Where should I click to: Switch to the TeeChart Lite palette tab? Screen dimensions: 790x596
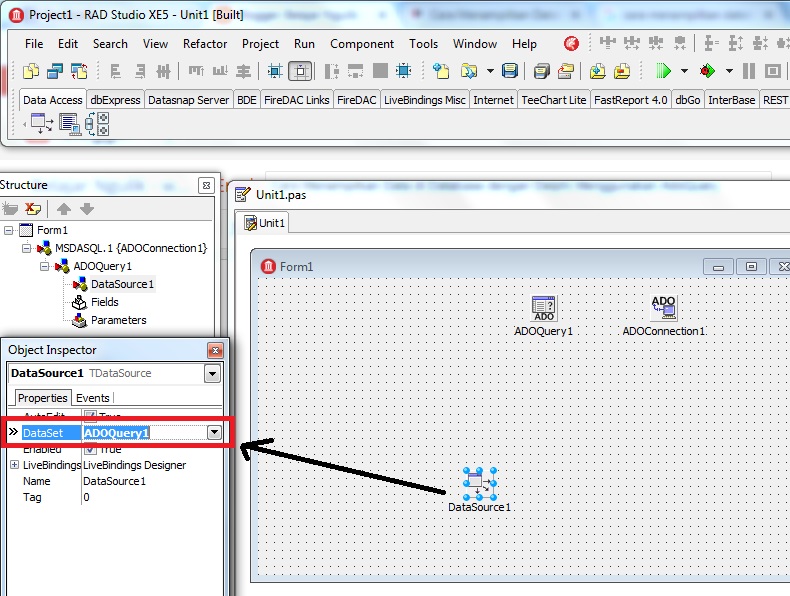pyautogui.click(x=554, y=100)
